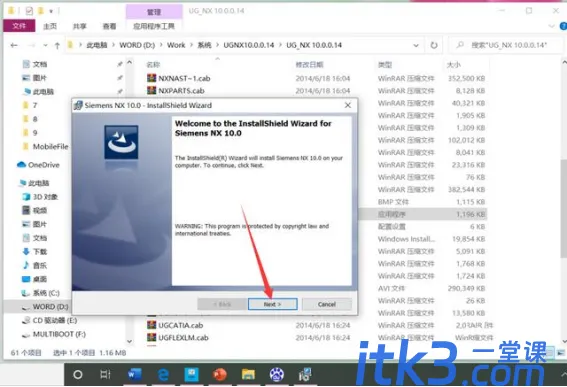Select the UGFLEXLM.cab file
Viewport: 567px width, 387px height.
click(x=183, y=337)
